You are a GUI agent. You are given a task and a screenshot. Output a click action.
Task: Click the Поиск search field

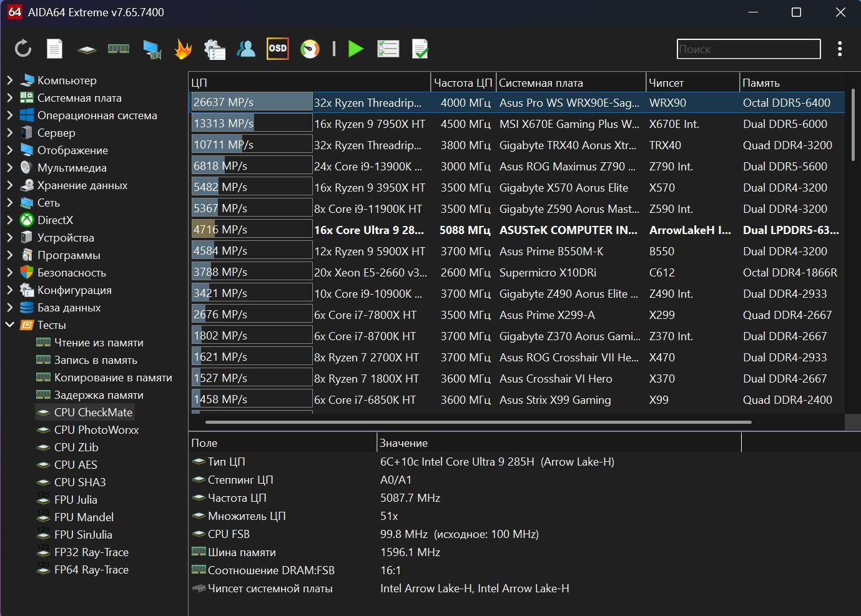pyautogui.click(x=748, y=49)
